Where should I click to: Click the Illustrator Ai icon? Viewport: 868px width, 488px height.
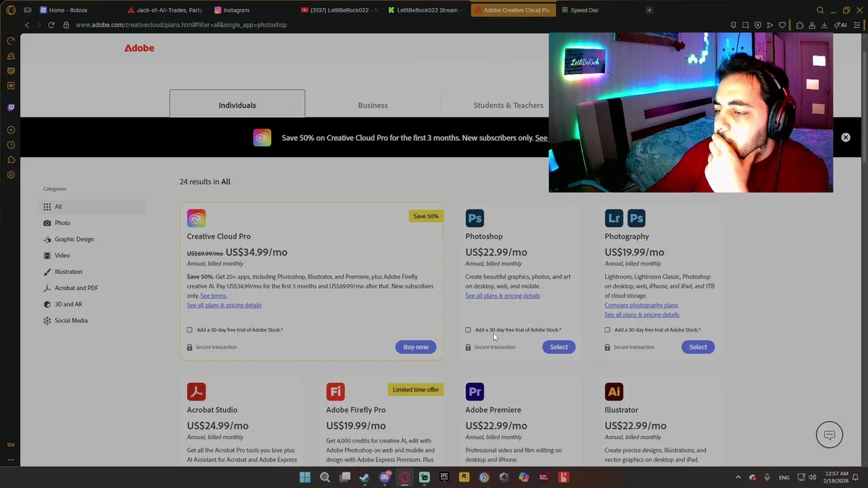tap(614, 392)
